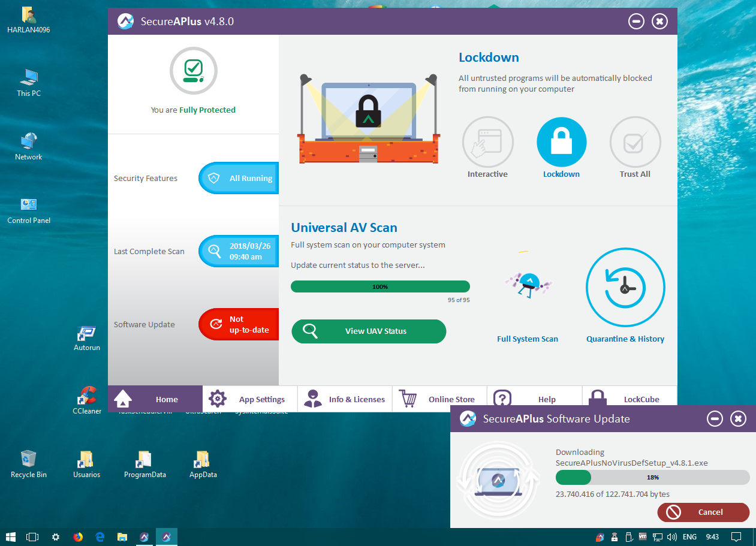Launch Microsoft Edge from the taskbar
756x546 pixels.
[100, 537]
